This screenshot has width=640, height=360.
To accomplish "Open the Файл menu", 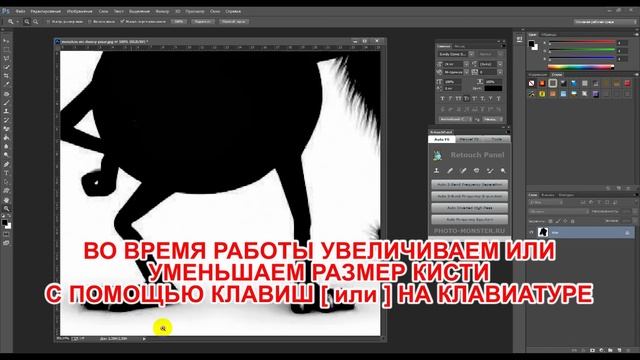I will pos(20,11).
